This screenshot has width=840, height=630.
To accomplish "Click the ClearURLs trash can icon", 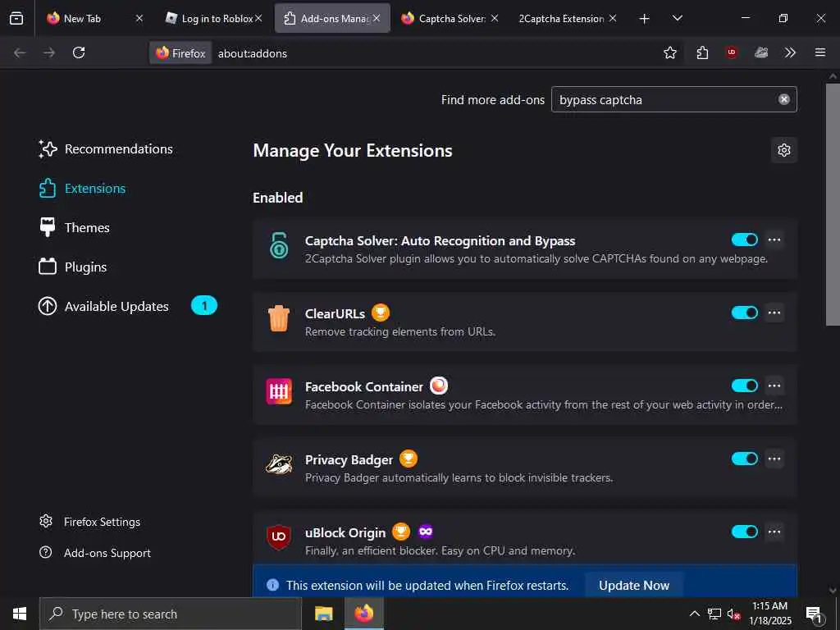I will 279,318.
